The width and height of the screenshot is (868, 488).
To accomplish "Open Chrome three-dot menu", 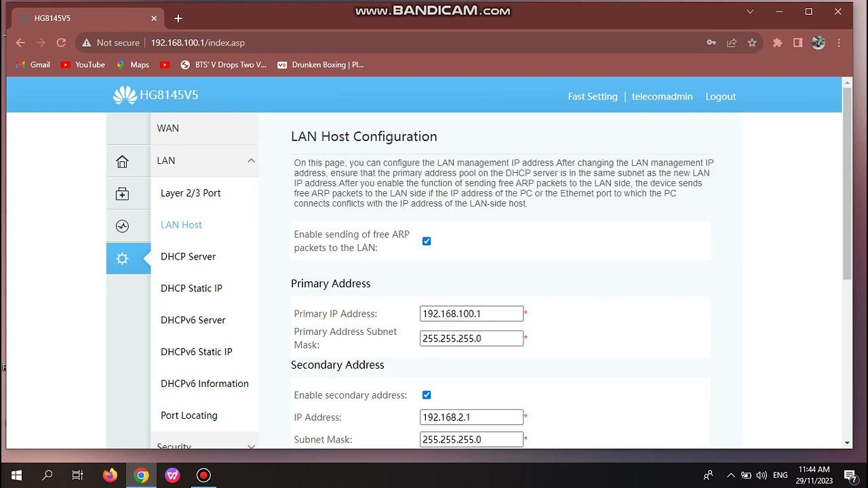I will click(x=840, y=43).
